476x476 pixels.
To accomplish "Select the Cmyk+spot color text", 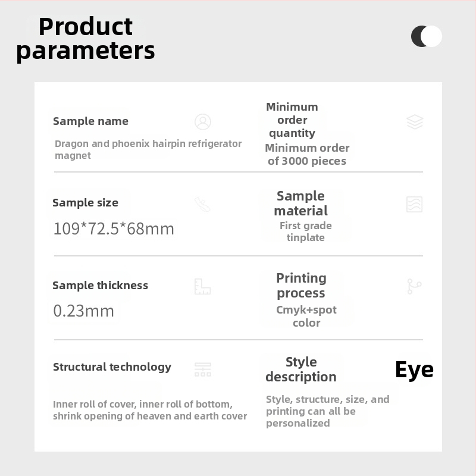I will (306, 317).
